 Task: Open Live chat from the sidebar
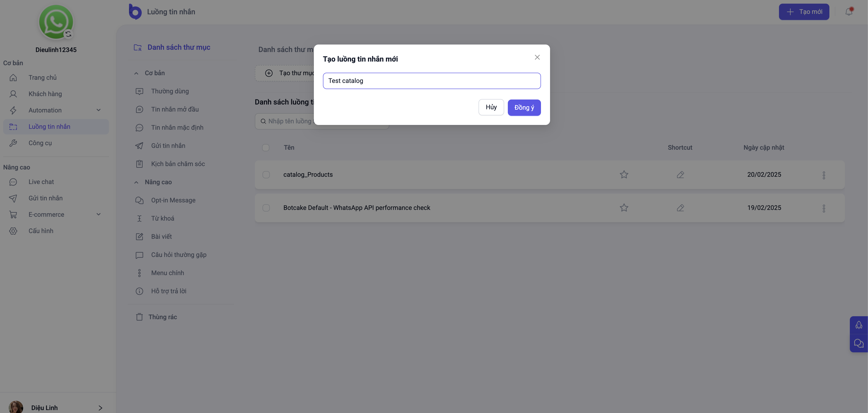(41, 182)
